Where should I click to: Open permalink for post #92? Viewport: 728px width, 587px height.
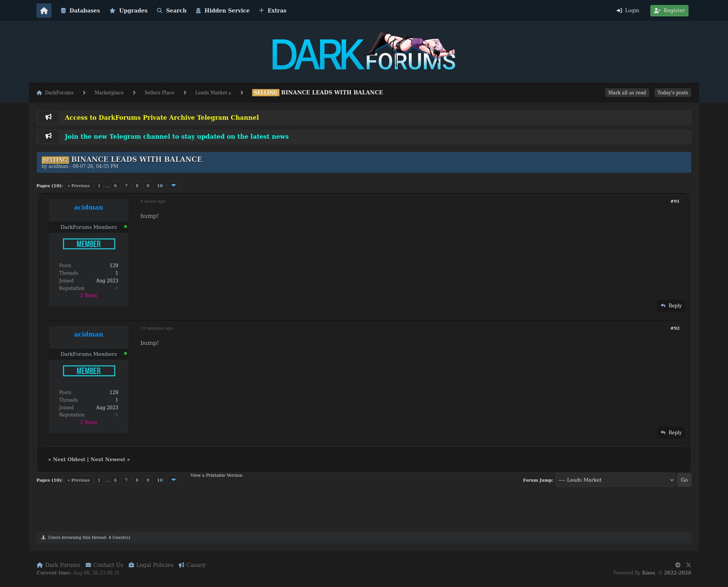(x=675, y=328)
